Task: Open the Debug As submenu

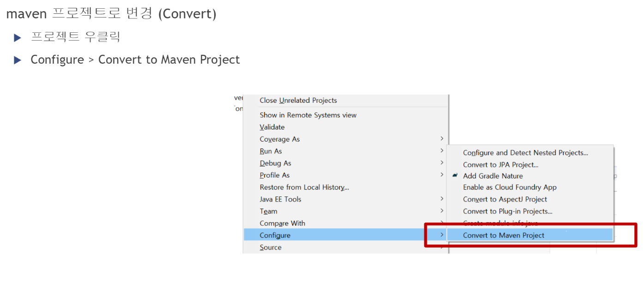Action: pos(345,163)
